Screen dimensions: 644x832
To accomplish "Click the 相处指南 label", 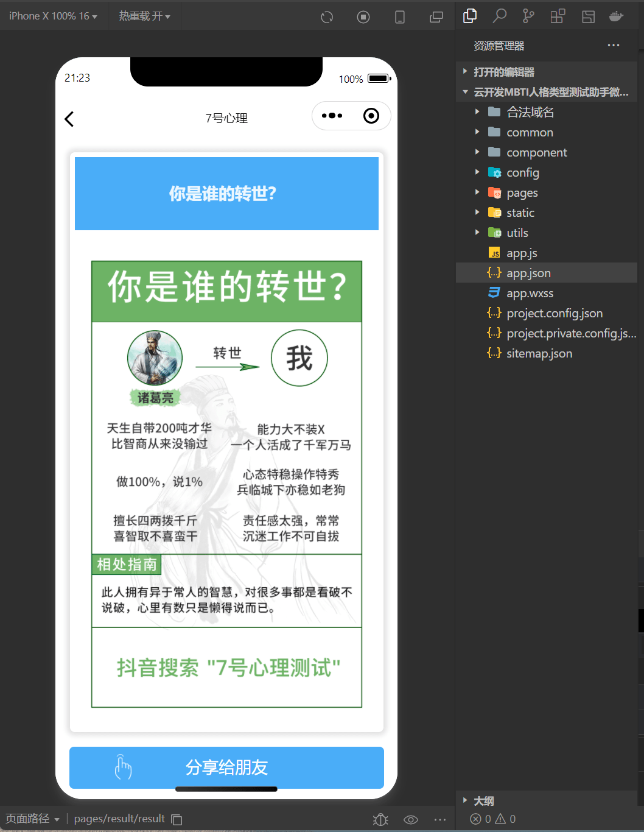I will click(x=127, y=565).
